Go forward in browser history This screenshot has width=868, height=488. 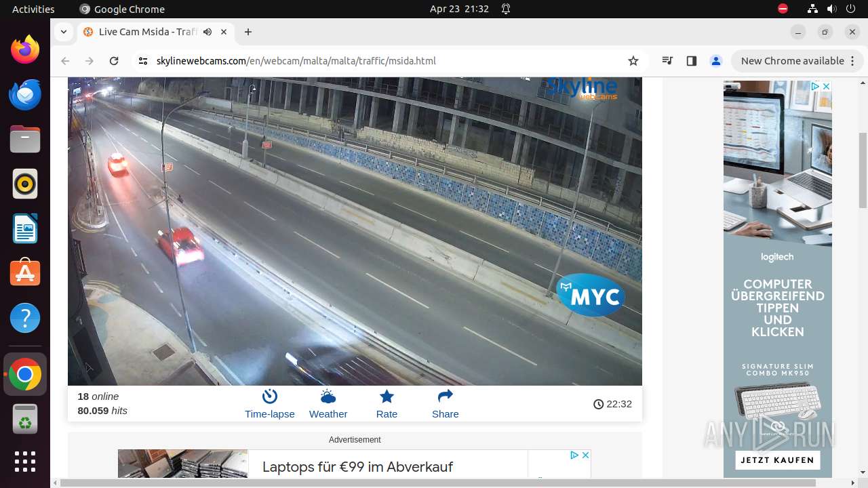pos(90,61)
